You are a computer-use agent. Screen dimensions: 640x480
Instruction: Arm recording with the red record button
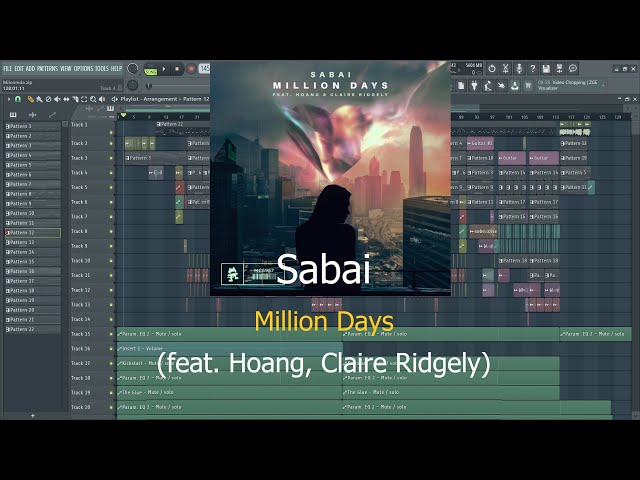[191, 69]
